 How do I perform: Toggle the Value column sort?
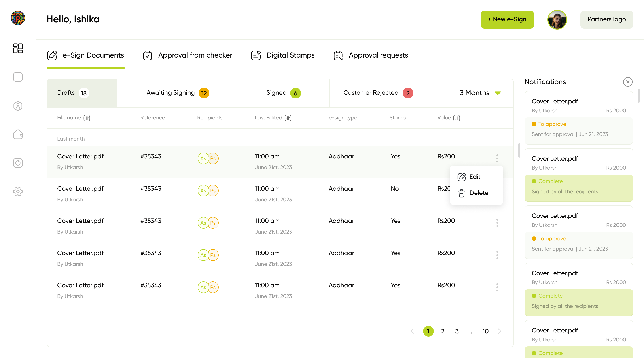[x=456, y=118]
